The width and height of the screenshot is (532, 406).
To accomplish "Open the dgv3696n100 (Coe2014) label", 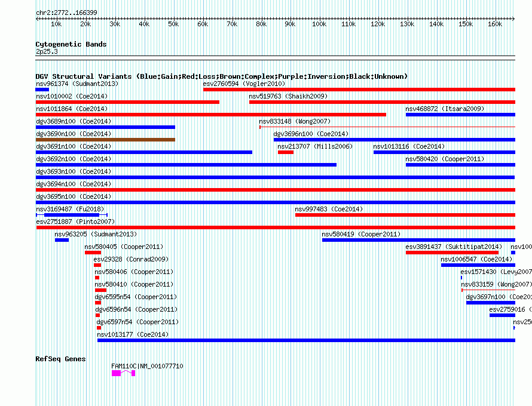I will tap(311, 134).
